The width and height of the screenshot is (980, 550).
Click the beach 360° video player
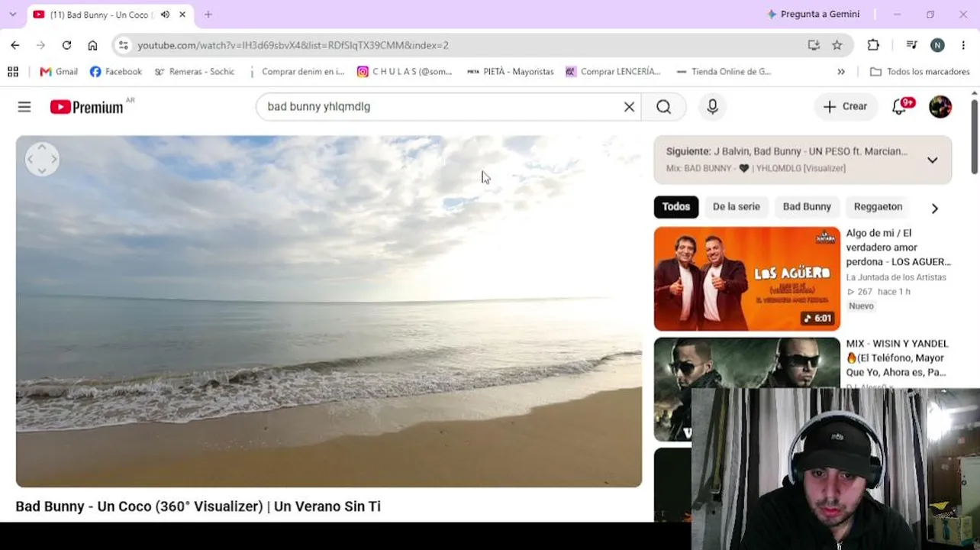tap(329, 312)
